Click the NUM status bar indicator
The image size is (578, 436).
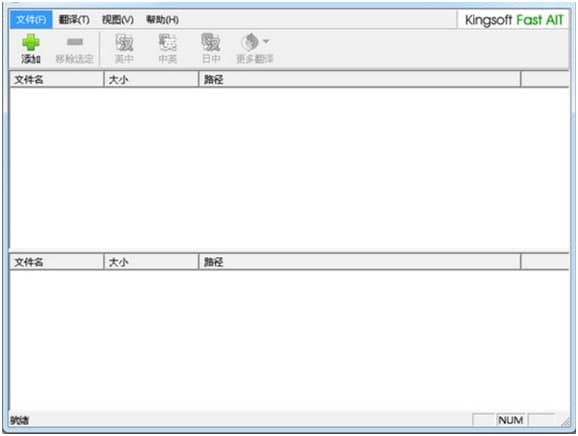click(511, 420)
